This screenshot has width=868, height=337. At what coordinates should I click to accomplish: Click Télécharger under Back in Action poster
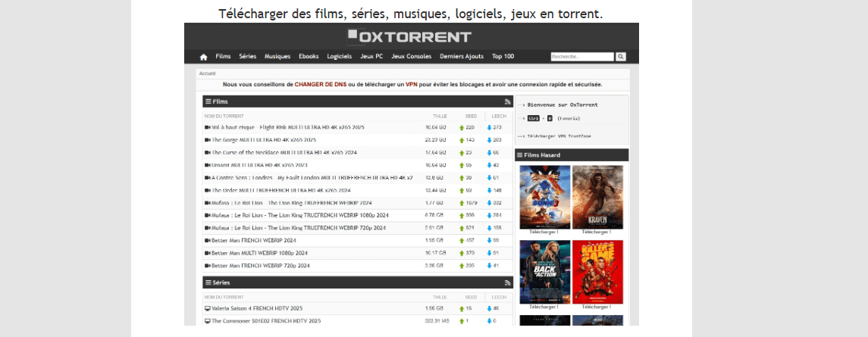(x=544, y=307)
